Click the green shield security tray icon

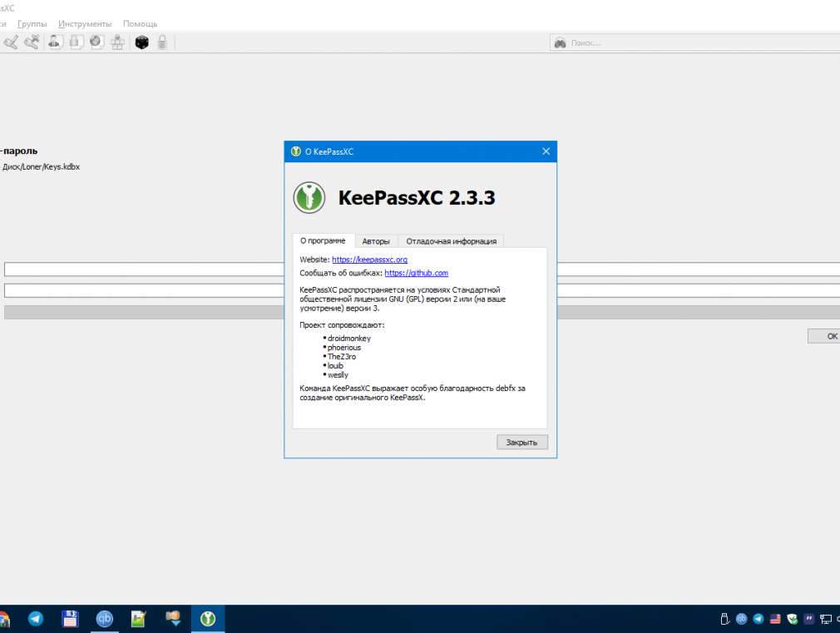point(793,619)
